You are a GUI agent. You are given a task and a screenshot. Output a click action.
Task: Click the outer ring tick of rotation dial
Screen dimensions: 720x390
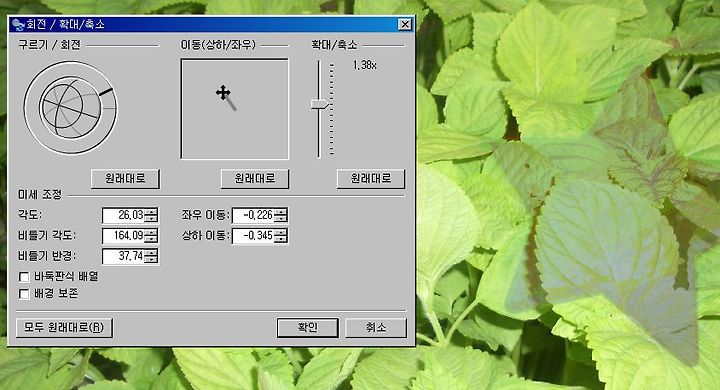click(106, 92)
